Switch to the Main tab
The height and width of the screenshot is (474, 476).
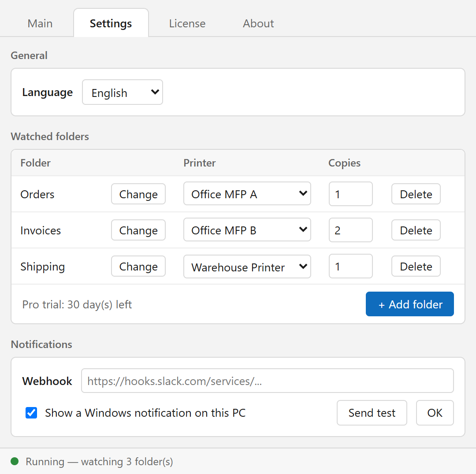click(x=40, y=23)
